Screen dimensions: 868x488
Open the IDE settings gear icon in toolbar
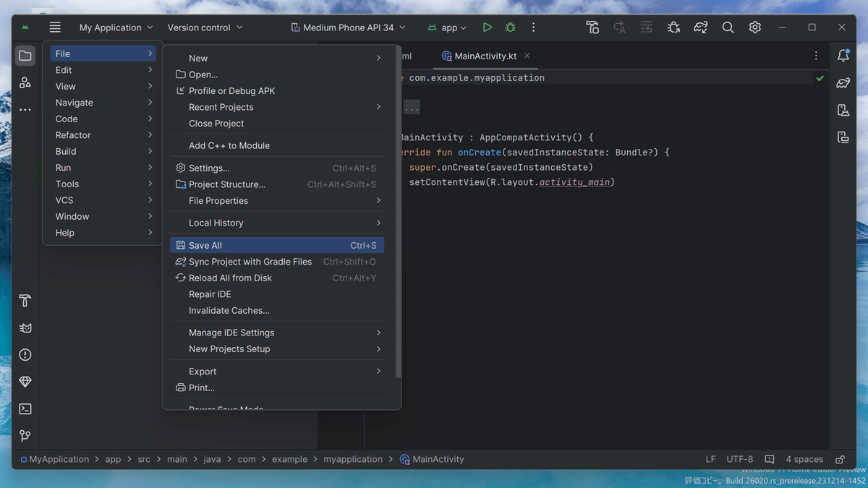click(755, 27)
